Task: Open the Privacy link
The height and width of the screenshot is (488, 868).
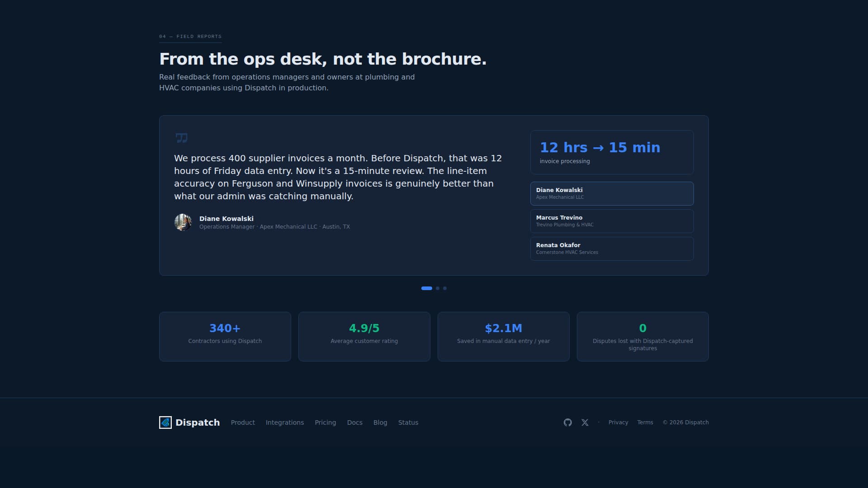Action: (x=618, y=422)
